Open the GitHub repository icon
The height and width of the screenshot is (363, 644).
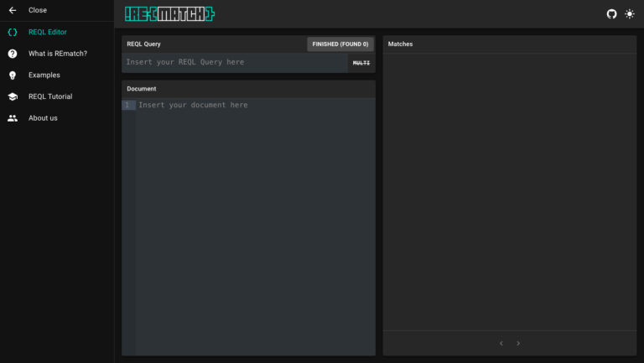[611, 14]
